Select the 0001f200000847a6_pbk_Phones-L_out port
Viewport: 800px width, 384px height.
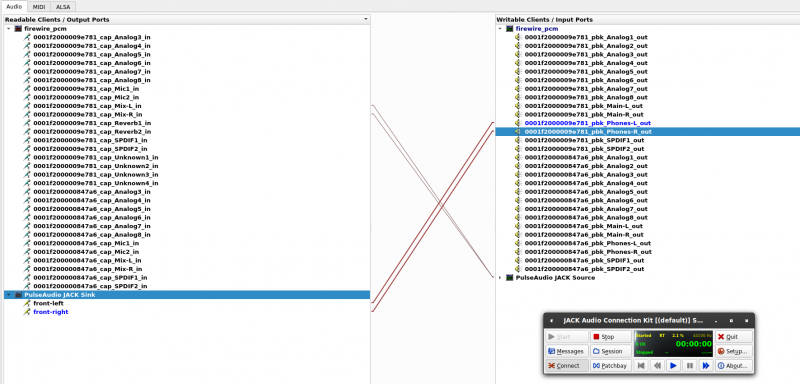pyautogui.click(x=588, y=243)
